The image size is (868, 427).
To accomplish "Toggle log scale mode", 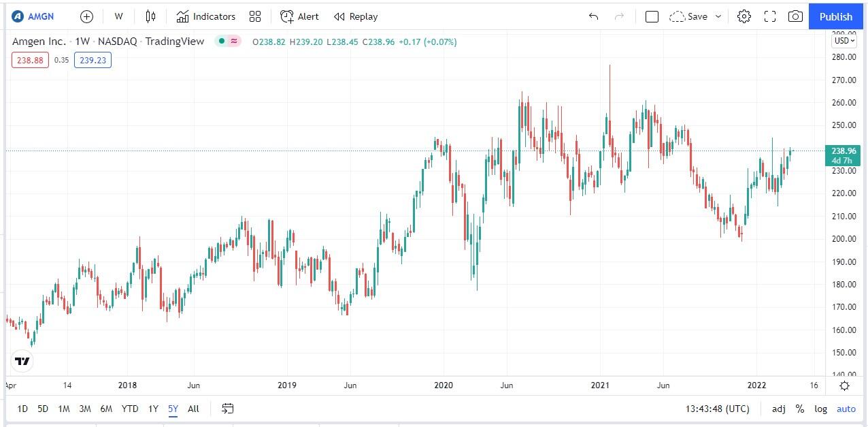I will pos(821,409).
